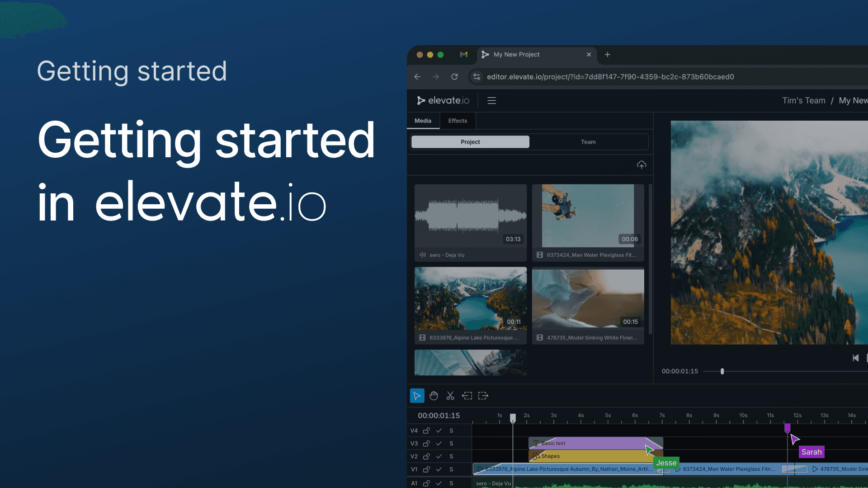Open the hamburger menu next to elevate.io logo

click(492, 101)
